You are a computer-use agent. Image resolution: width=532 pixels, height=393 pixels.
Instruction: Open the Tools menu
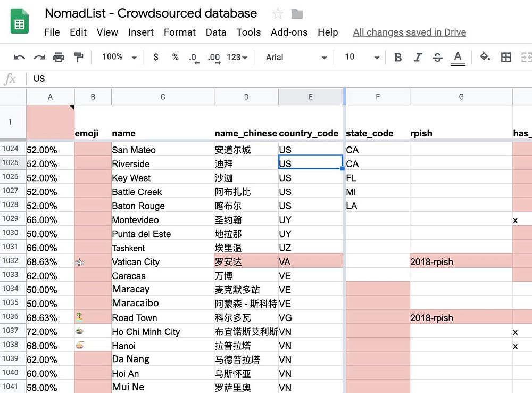[x=248, y=32]
